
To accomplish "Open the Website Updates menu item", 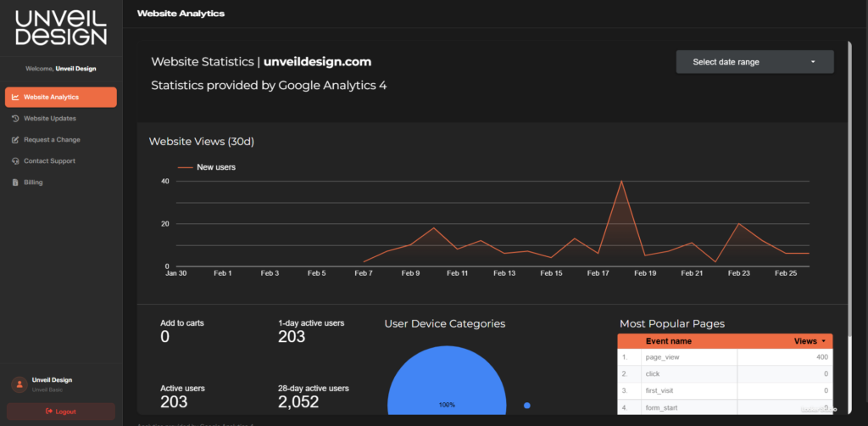I will point(61,119).
